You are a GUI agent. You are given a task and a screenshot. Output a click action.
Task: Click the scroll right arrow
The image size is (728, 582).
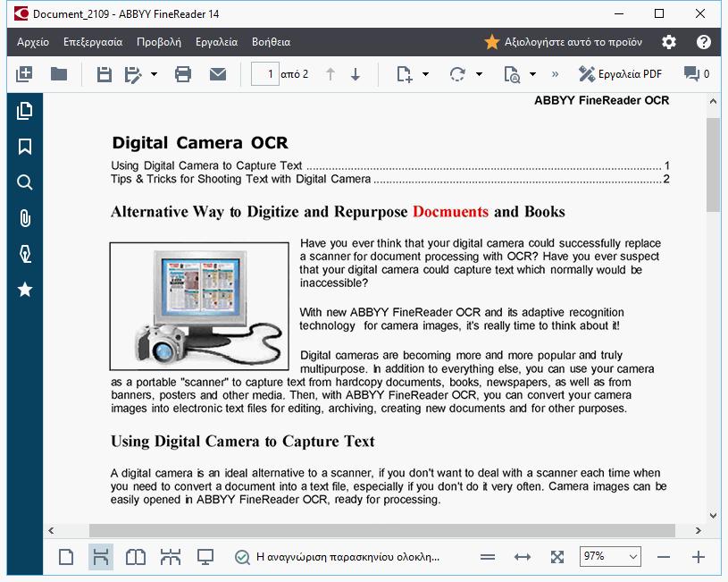click(698, 530)
